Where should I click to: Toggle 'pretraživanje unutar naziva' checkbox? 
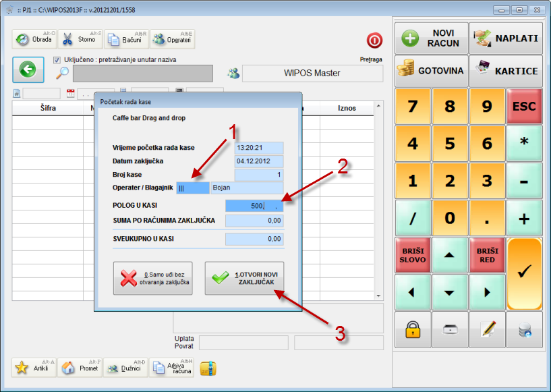point(57,60)
